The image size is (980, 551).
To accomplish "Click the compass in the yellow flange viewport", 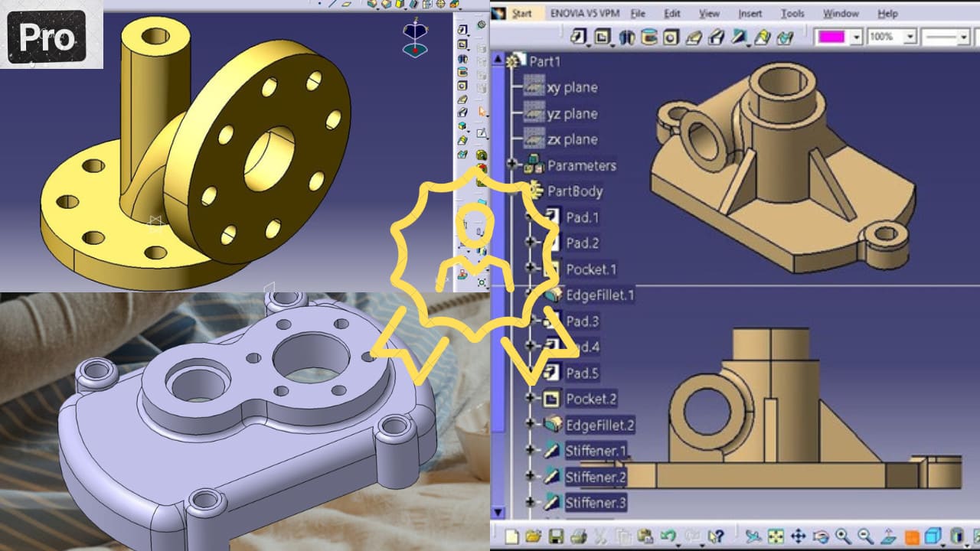I will point(414,38).
